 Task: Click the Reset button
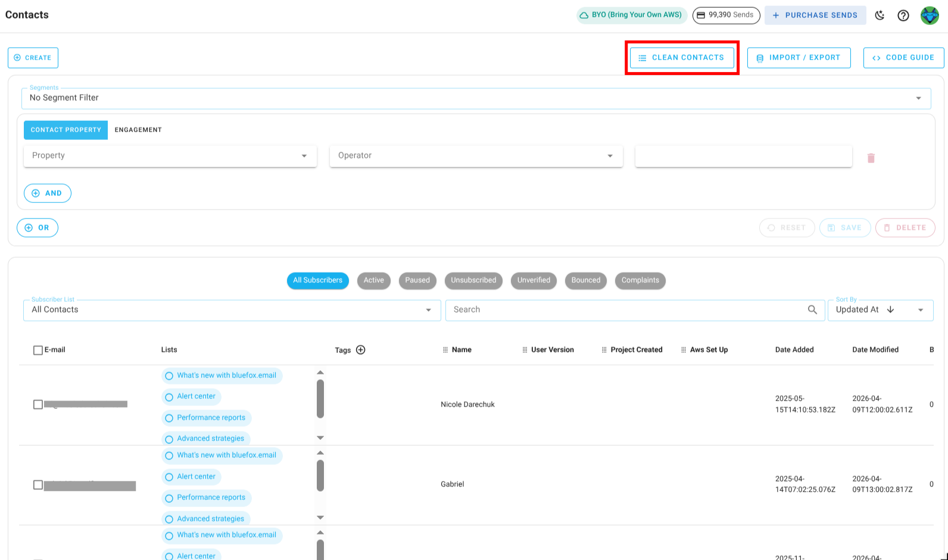click(x=787, y=228)
